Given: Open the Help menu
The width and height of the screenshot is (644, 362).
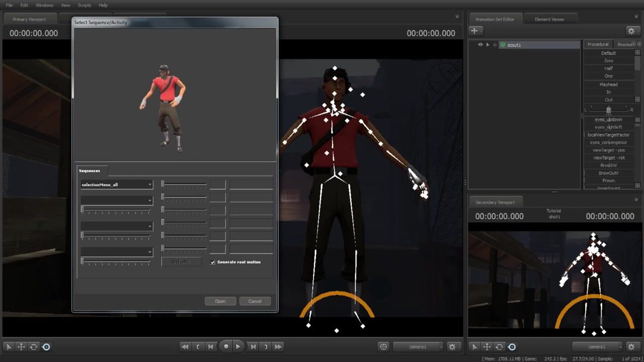Looking at the screenshot, I should pos(103,5).
